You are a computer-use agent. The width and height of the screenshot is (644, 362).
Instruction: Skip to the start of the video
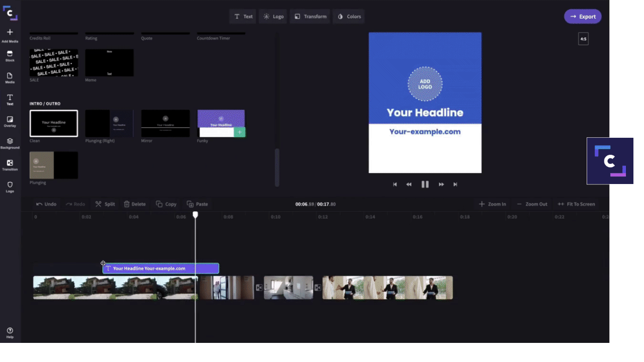pos(395,185)
